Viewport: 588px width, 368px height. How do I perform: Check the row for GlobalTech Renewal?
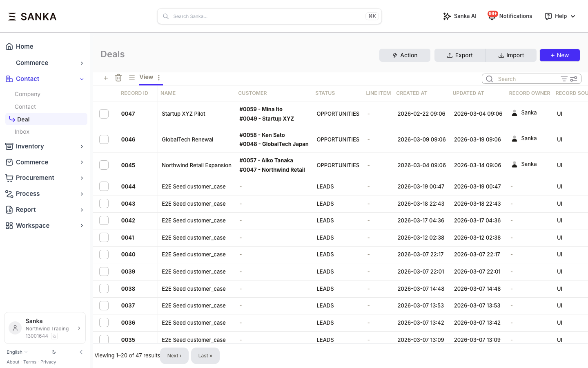(x=104, y=139)
